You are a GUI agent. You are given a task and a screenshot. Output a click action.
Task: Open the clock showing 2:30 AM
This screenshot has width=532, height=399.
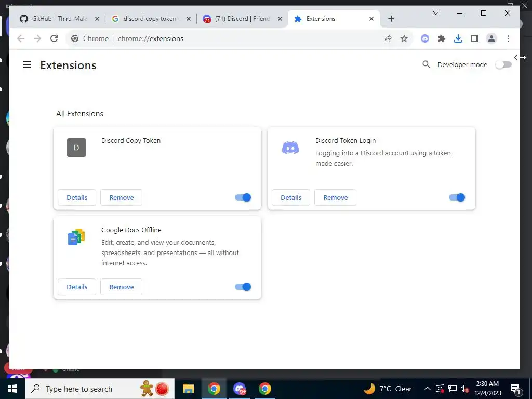487,389
